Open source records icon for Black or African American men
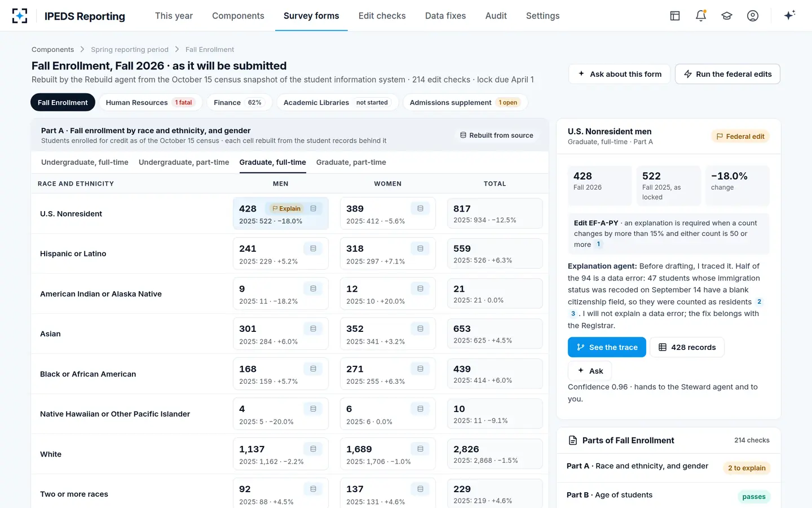The width and height of the screenshot is (812, 508). point(313,369)
